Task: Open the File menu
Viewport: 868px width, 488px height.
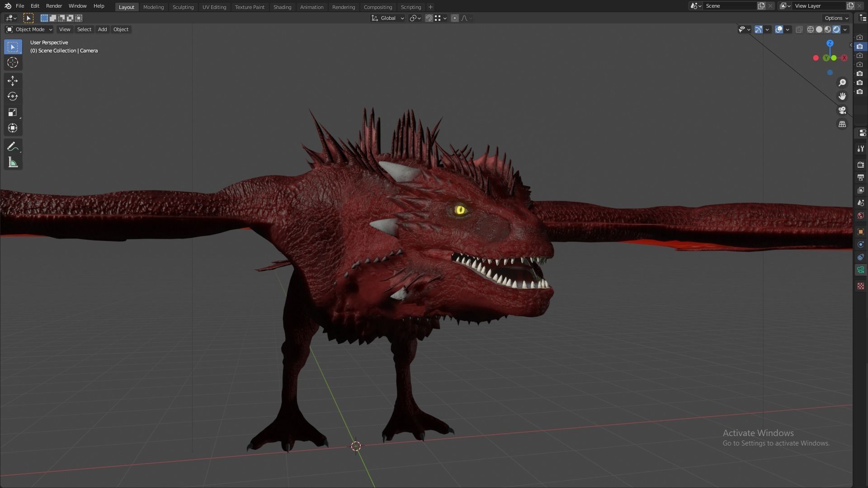Action: [x=20, y=6]
